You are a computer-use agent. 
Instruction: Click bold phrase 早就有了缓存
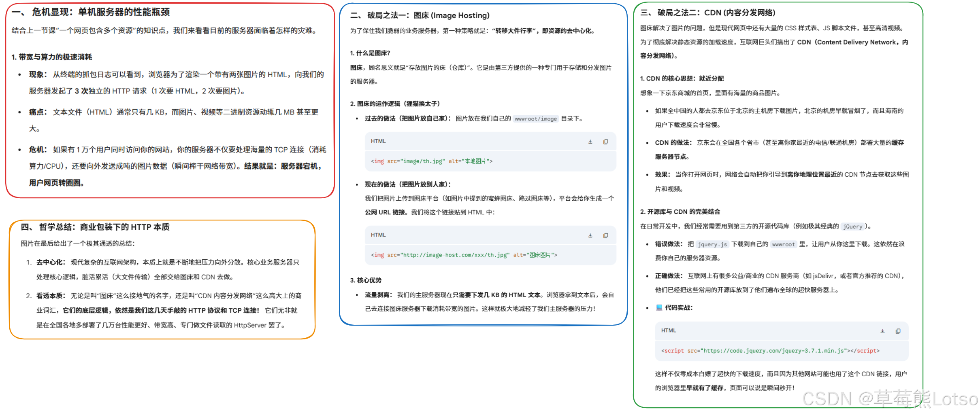click(x=705, y=388)
